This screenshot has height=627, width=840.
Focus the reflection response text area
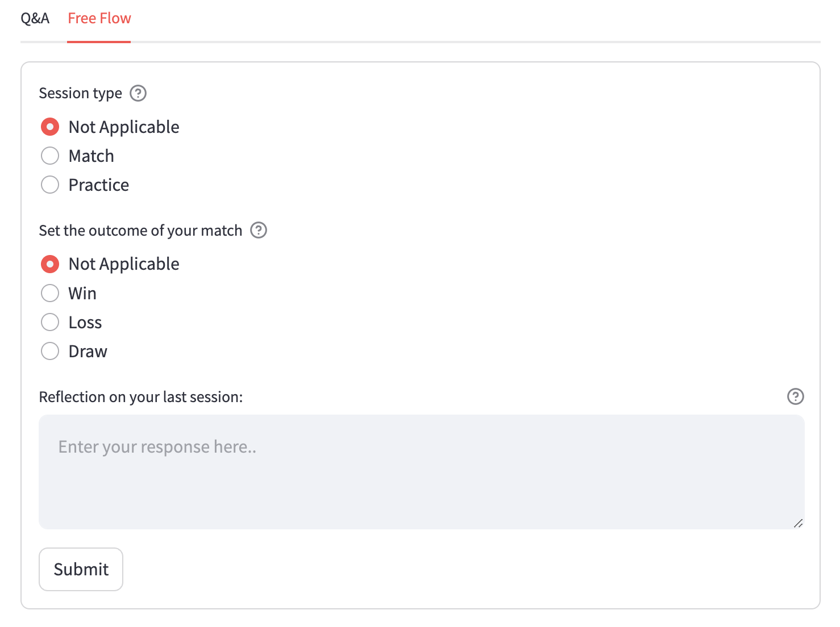[422, 472]
